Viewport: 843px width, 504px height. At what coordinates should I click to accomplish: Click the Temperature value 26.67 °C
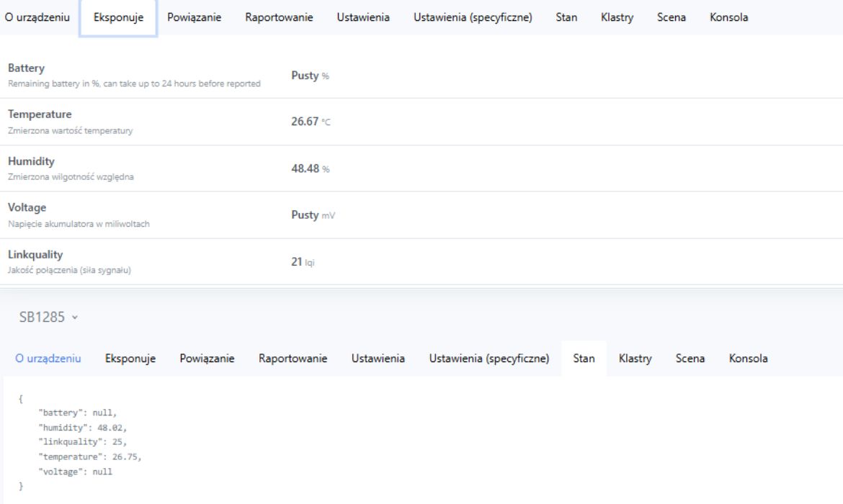click(x=311, y=122)
